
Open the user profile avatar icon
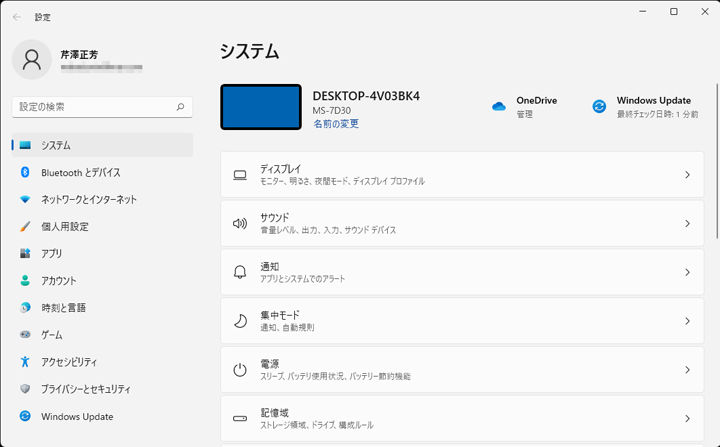32,60
